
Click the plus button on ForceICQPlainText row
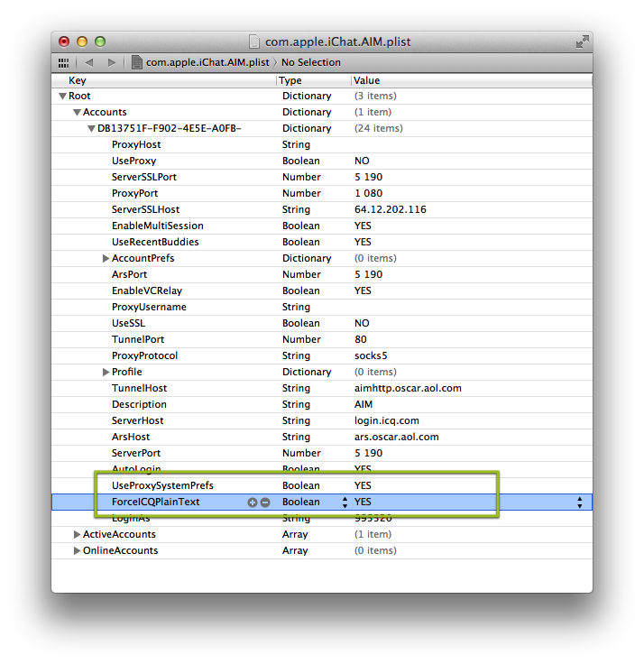coord(253,503)
